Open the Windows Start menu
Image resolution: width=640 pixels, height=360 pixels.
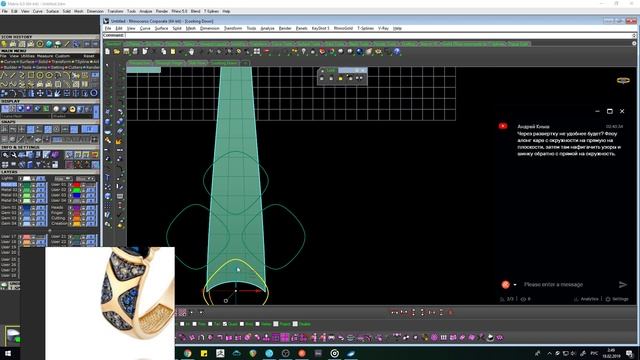tap(8, 353)
